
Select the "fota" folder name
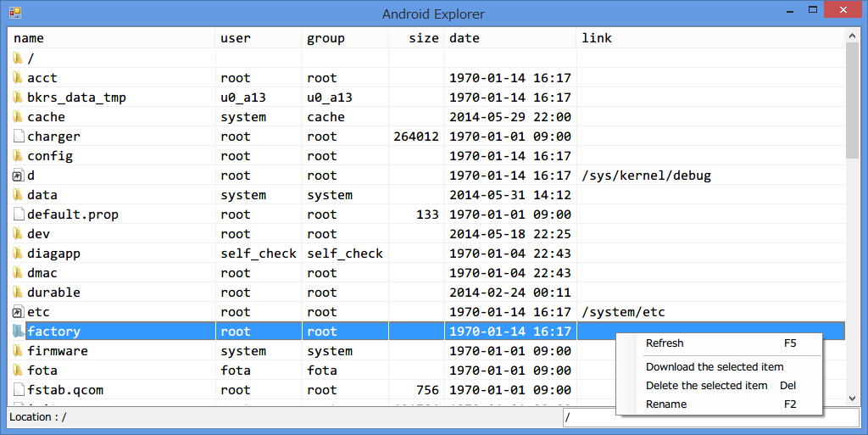42,371
